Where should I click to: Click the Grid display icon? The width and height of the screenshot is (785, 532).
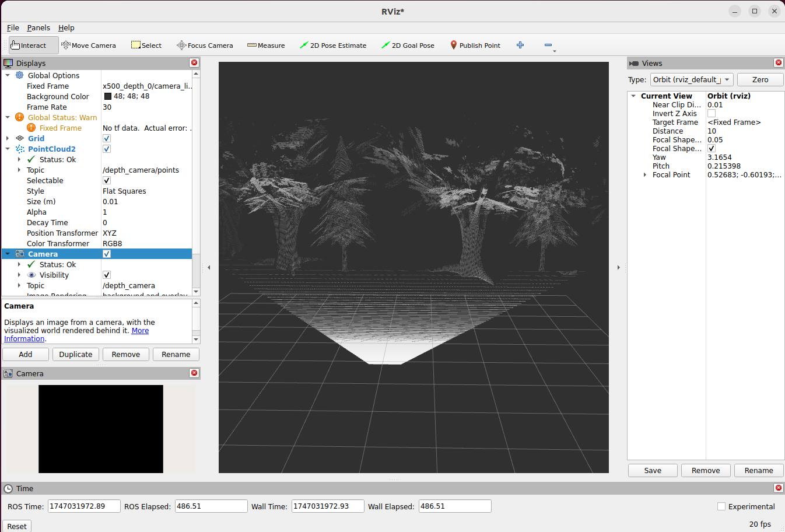click(x=20, y=138)
